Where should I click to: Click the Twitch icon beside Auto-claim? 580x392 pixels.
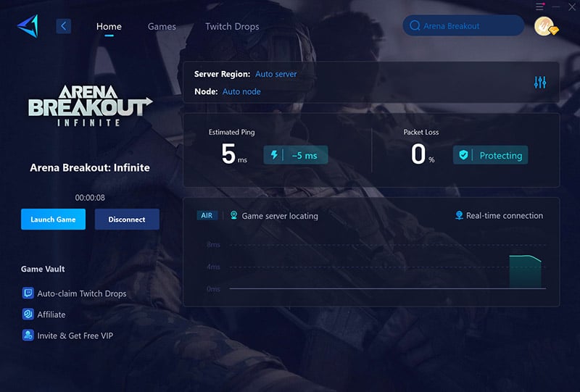pyautogui.click(x=28, y=293)
